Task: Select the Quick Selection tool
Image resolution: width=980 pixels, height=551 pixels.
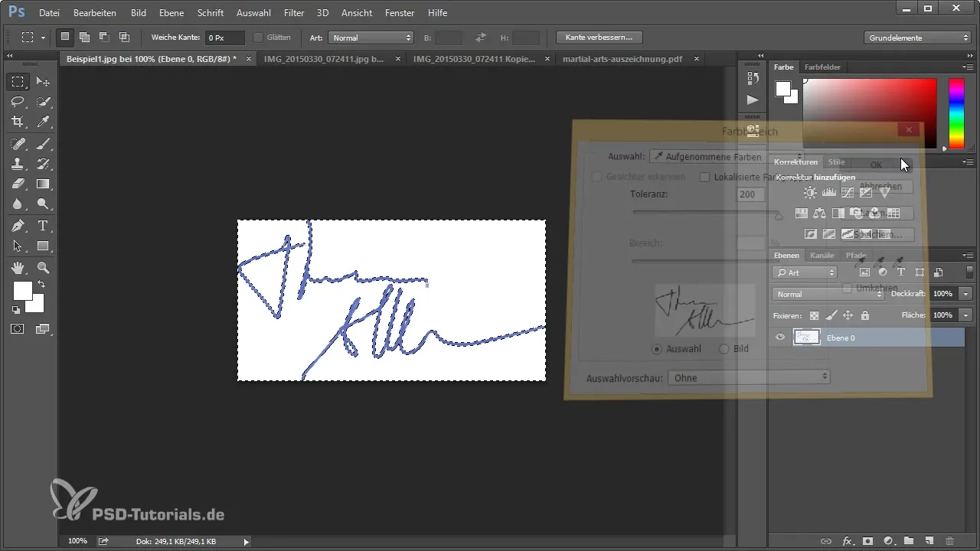Action: click(43, 102)
